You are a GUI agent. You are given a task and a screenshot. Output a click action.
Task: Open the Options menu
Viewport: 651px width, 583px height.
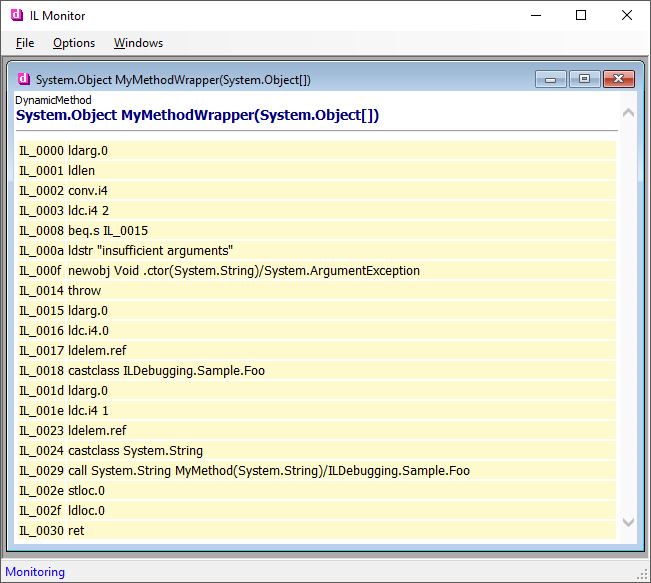pos(74,43)
